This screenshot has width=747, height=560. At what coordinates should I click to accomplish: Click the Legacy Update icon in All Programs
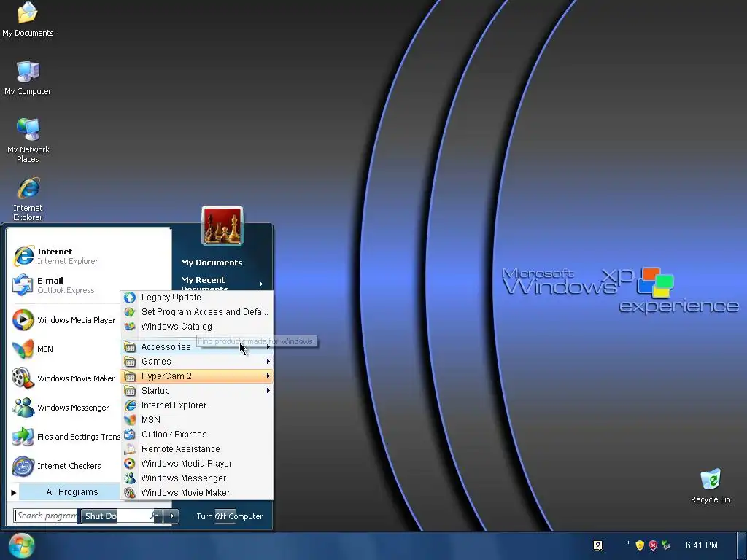[x=130, y=297]
